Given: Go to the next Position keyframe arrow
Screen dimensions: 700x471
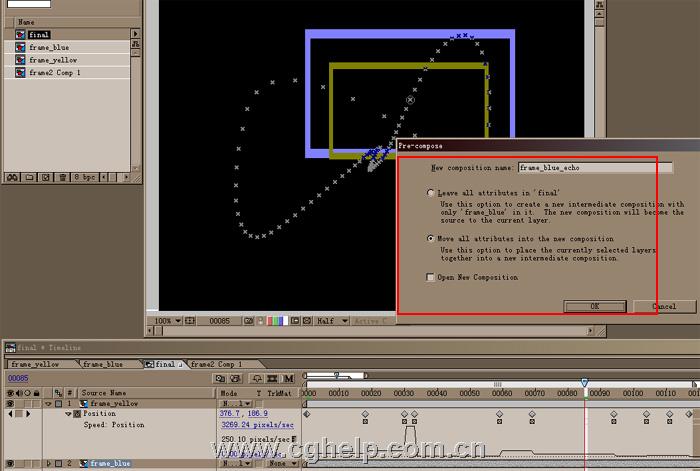Looking at the screenshot, I should click(x=28, y=414).
